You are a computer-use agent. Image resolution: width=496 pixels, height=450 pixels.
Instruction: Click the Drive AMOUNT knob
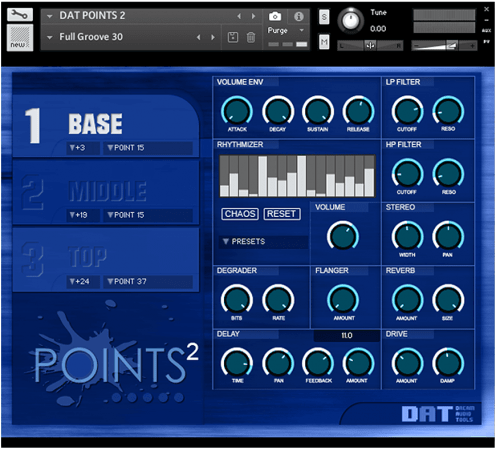407,363
